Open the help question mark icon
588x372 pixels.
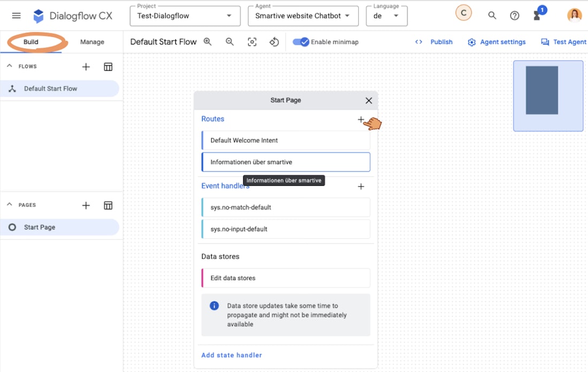pos(514,16)
